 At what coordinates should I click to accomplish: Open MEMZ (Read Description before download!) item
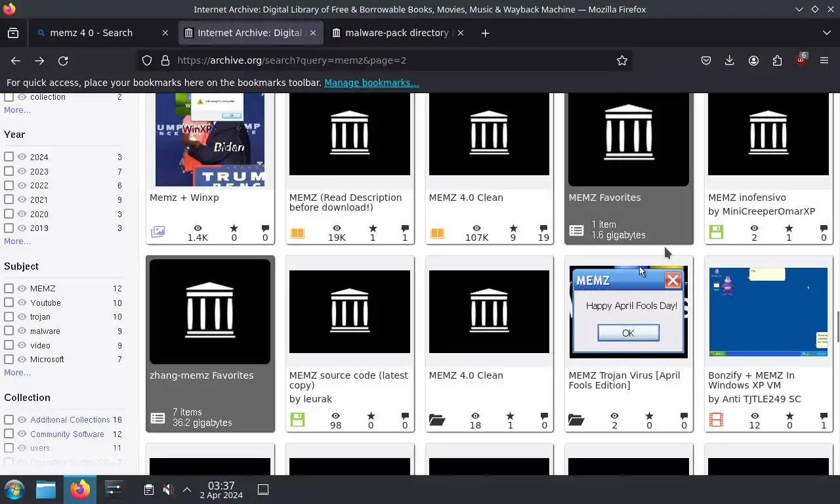tap(345, 202)
